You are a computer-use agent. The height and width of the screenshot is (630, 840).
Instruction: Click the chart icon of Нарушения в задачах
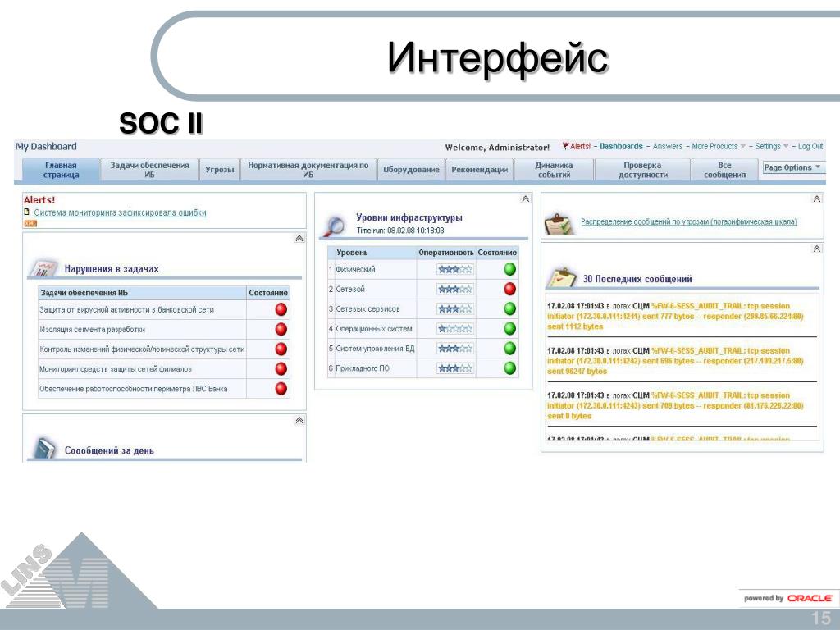coord(44,268)
